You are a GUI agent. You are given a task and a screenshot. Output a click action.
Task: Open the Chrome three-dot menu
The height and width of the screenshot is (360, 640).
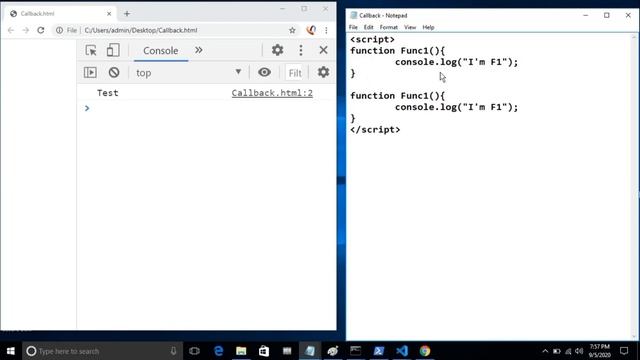pos(326,30)
